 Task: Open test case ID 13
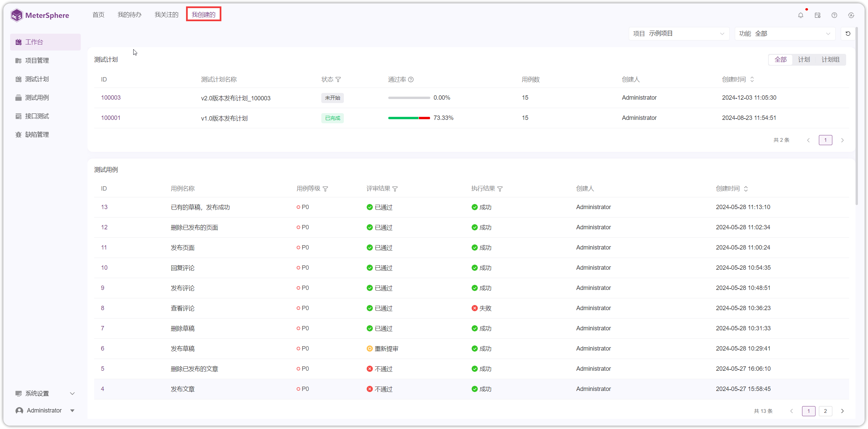pyautogui.click(x=104, y=207)
